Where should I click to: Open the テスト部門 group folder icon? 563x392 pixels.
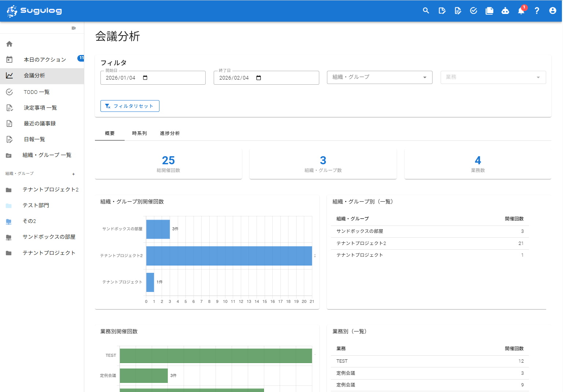[x=9, y=205]
